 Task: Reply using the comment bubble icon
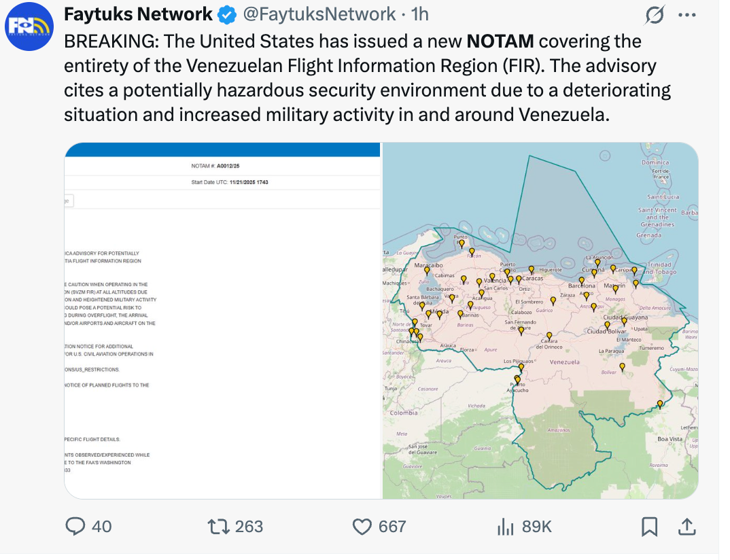click(76, 526)
